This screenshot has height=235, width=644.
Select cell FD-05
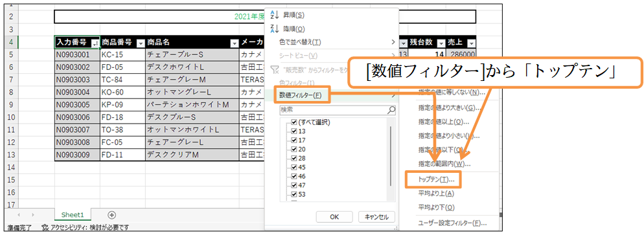(x=122, y=67)
